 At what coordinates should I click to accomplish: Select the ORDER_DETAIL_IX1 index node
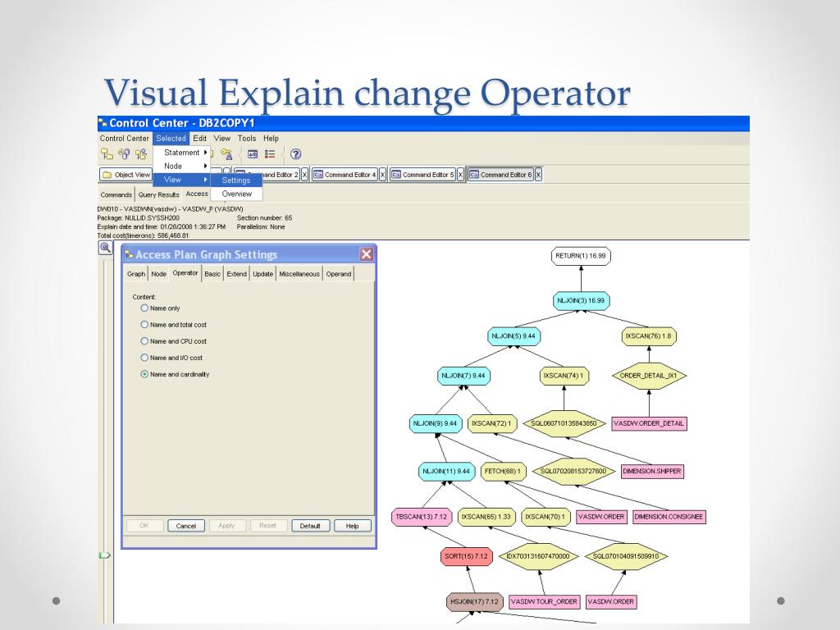(x=649, y=376)
